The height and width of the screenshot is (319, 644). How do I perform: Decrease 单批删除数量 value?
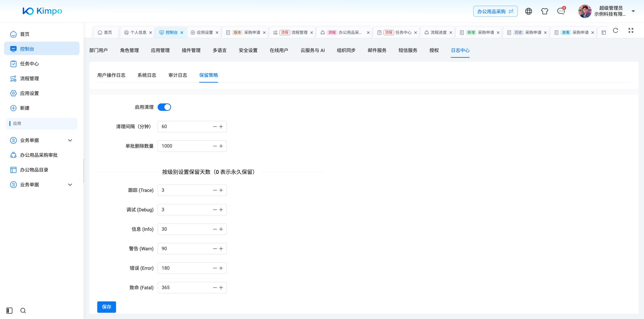215,146
